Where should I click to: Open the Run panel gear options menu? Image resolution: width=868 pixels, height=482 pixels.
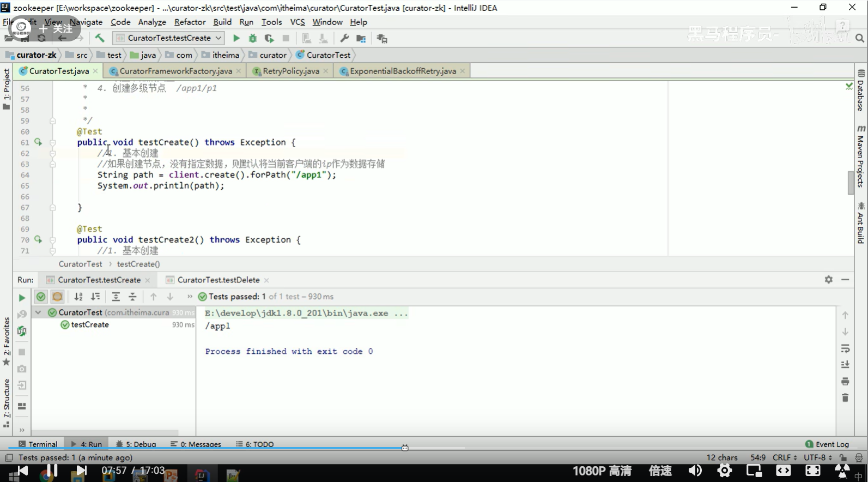pos(828,280)
